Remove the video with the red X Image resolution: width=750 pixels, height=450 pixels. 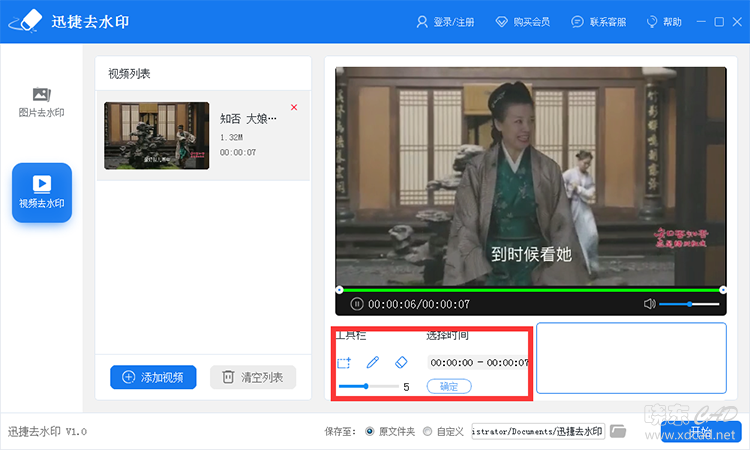coord(294,107)
